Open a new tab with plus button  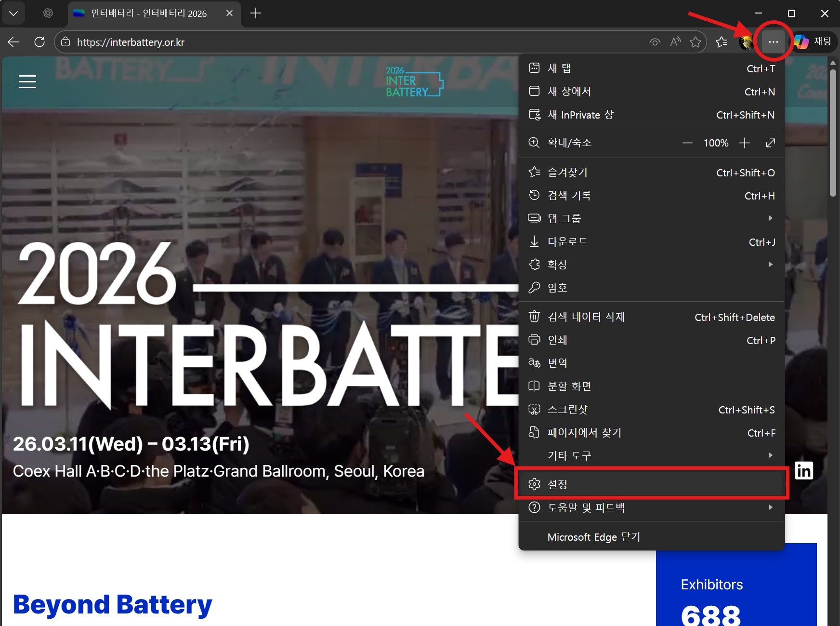click(x=256, y=13)
